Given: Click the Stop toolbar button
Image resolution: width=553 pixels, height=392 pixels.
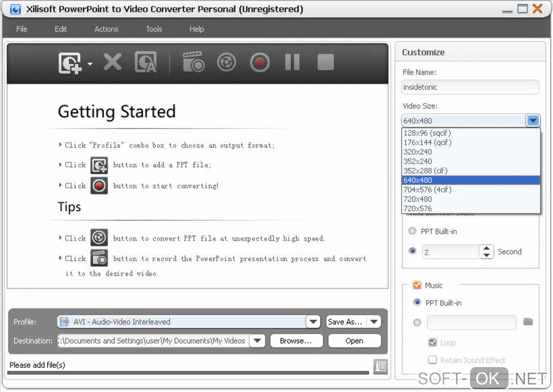Looking at the screenshot, I should 325,62.
